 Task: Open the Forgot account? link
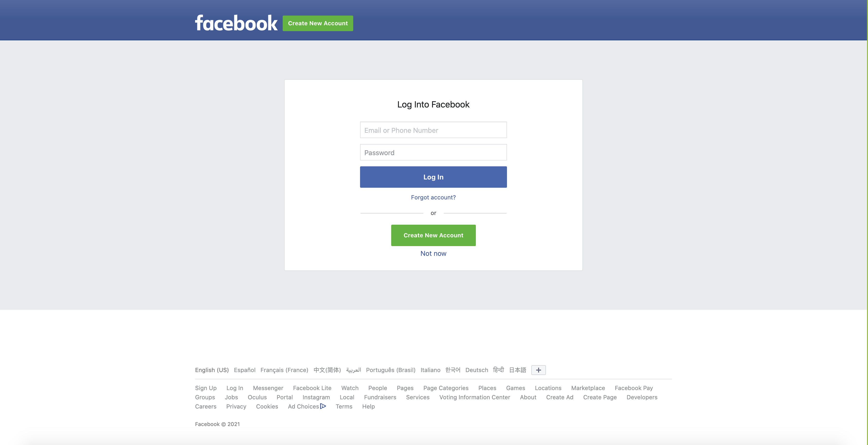(433, 197)
